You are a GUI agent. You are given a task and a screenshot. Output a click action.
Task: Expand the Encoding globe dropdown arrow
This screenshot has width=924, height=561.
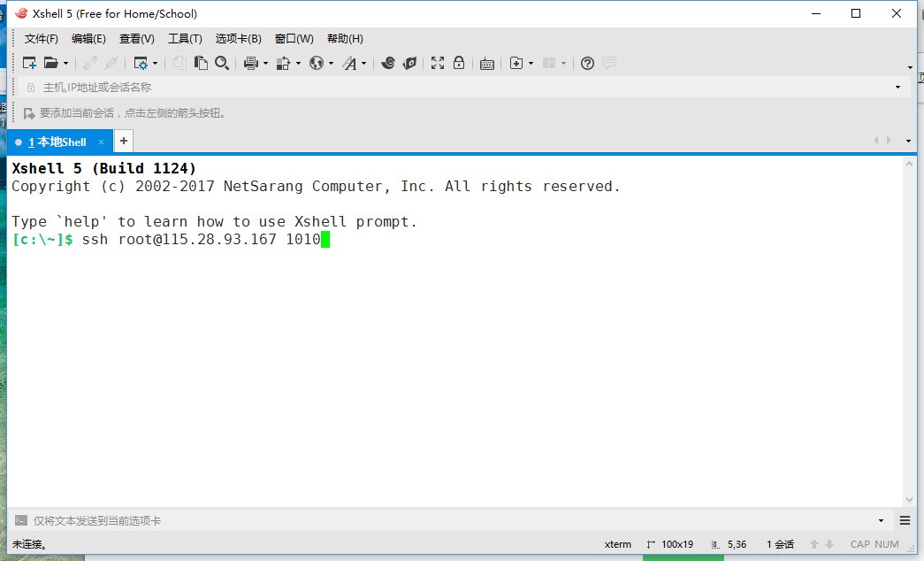click(x=331, y=64)
